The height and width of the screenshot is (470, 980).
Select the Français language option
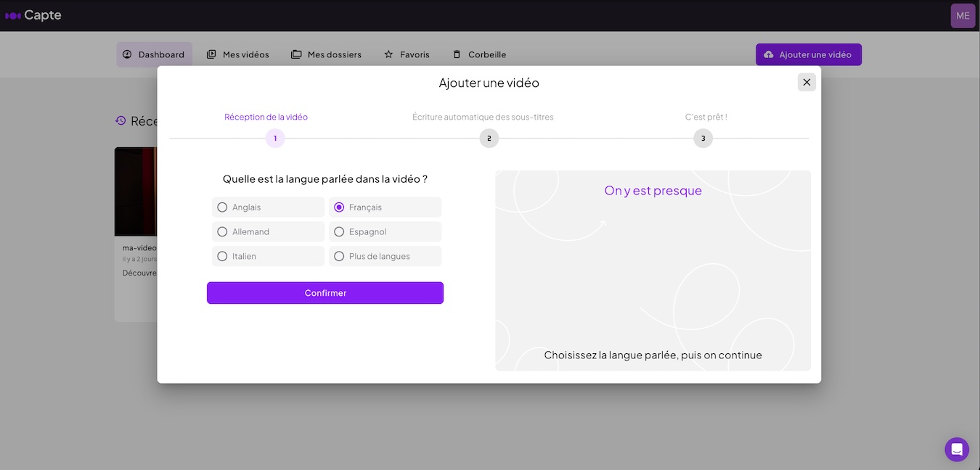(x=339, y=207)
